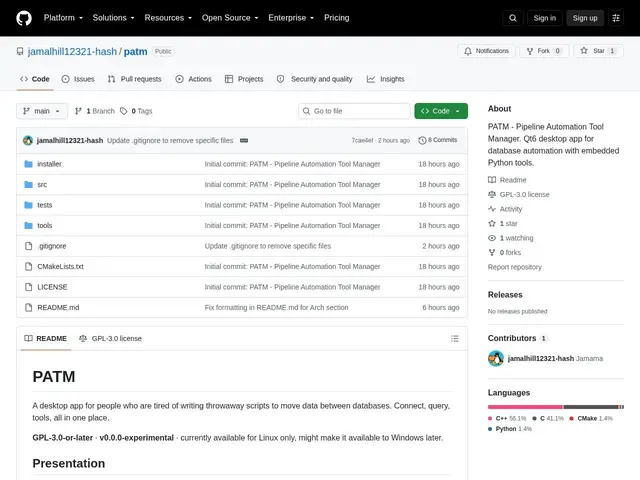Click the star icon in the Star button
The image size is (640, 480).
click(x=584, y=51)
